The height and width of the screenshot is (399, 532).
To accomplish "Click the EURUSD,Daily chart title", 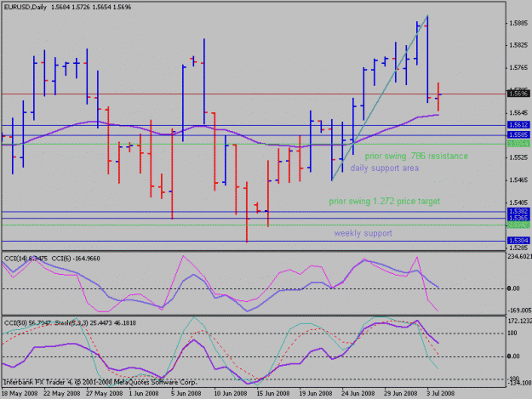I will pyautogui.click(x=25, y=7).
